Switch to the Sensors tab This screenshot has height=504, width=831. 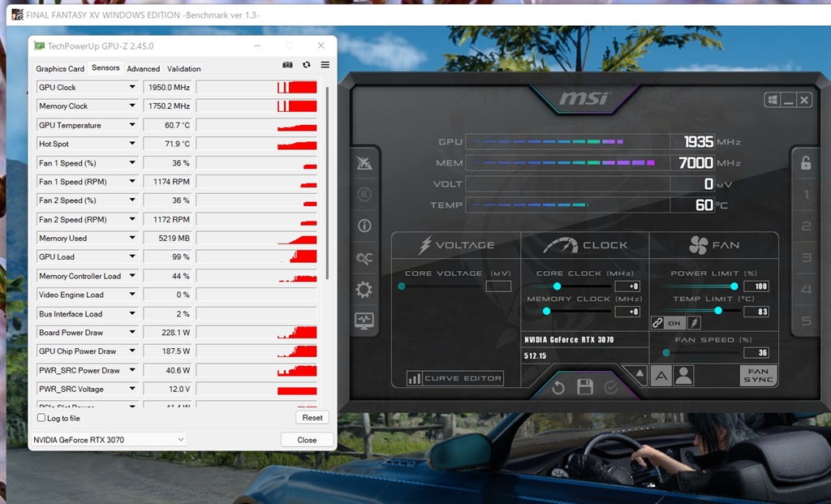click(x=105, y=68)
